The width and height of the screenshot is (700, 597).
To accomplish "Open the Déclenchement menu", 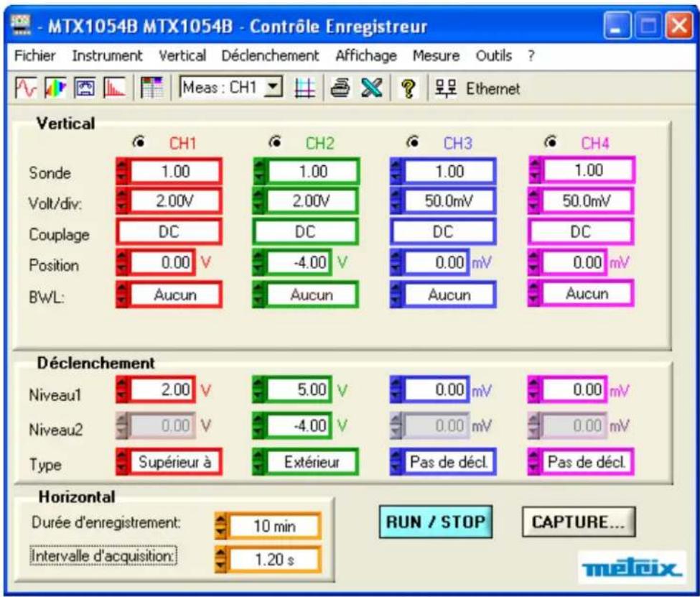I will click(x=270, y=56).
